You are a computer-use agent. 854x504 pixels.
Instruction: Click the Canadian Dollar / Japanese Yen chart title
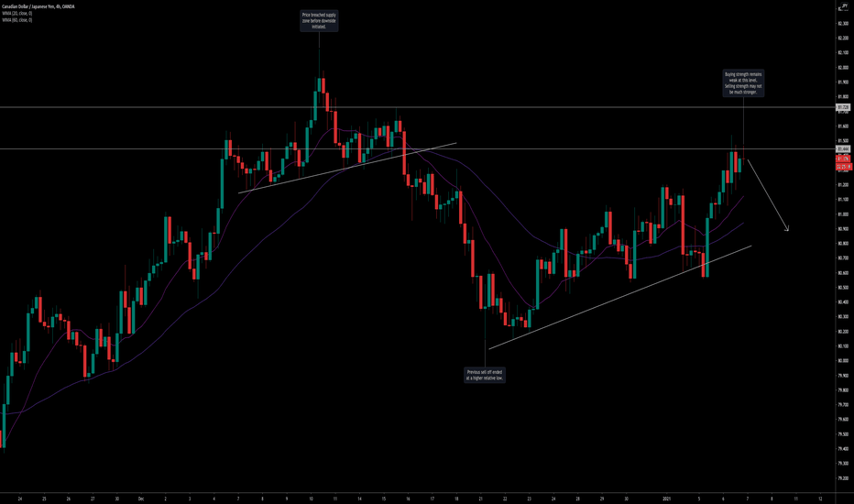point(38,6)
